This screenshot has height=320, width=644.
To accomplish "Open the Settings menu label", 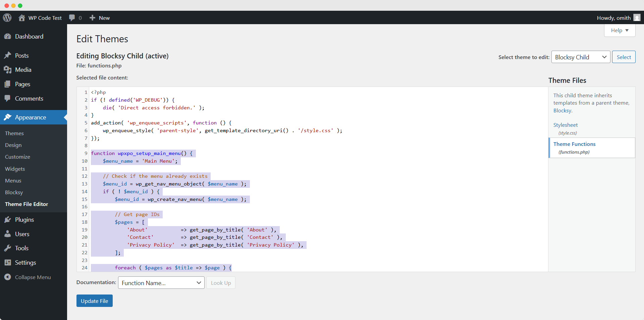I will coord(25,263).
